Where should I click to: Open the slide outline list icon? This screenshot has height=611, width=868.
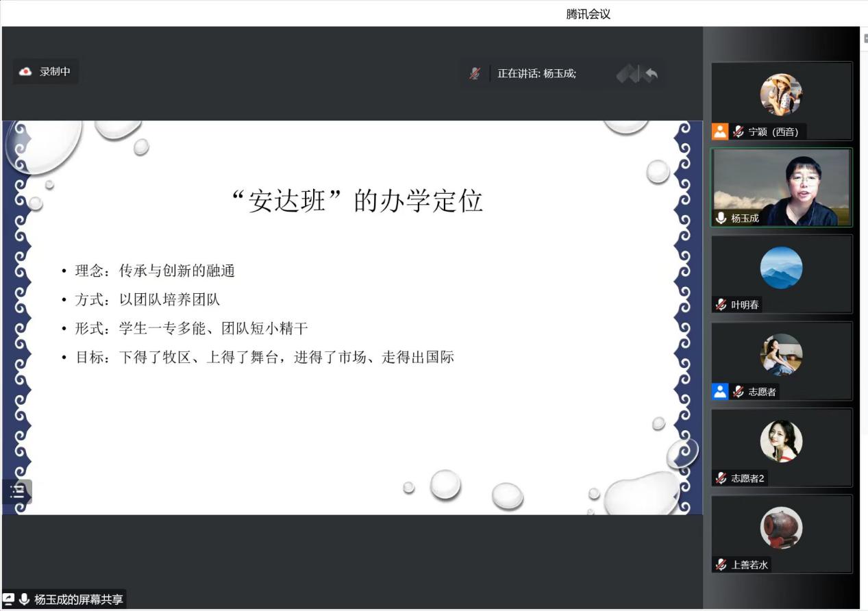click(17, 491)
